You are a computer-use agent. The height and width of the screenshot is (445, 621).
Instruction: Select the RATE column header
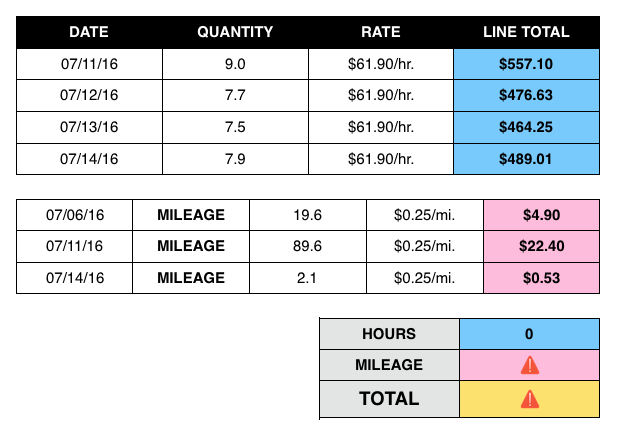380,32
